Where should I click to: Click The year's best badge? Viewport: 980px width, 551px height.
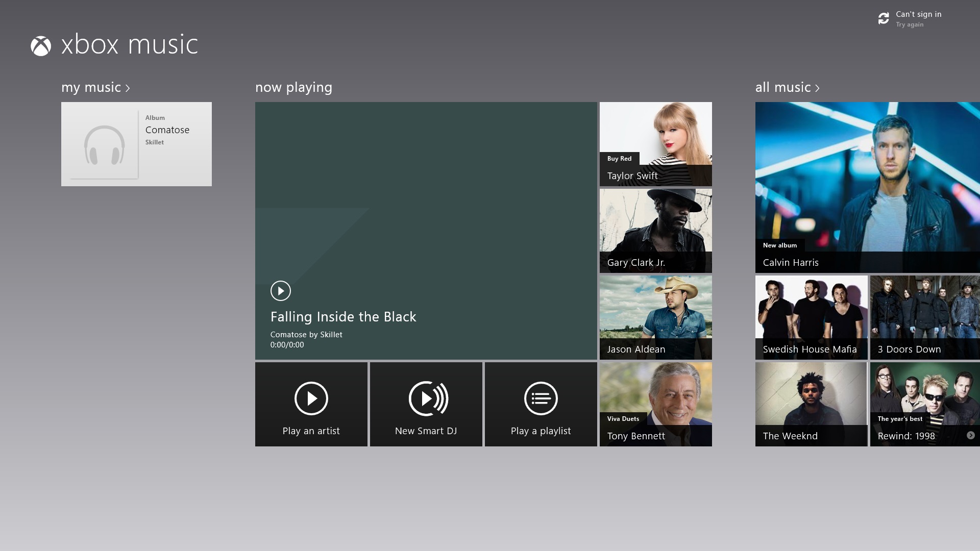click(900, 419)
